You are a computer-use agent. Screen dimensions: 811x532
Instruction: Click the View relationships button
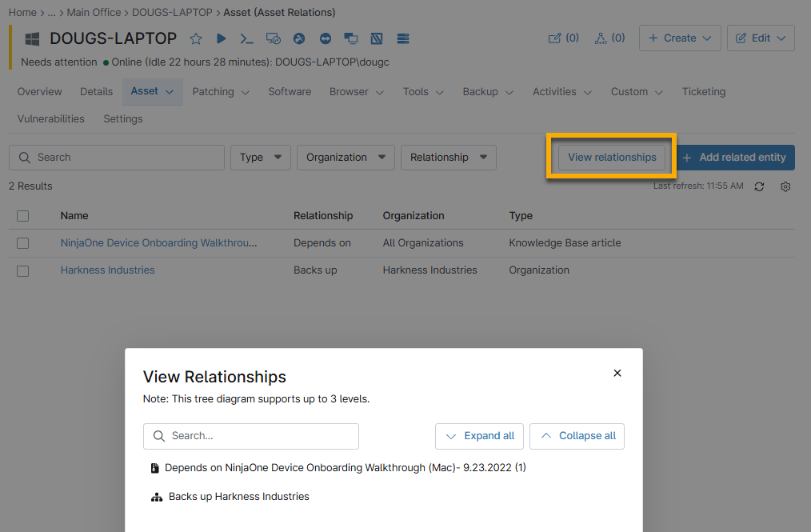(x=612, y=158)
